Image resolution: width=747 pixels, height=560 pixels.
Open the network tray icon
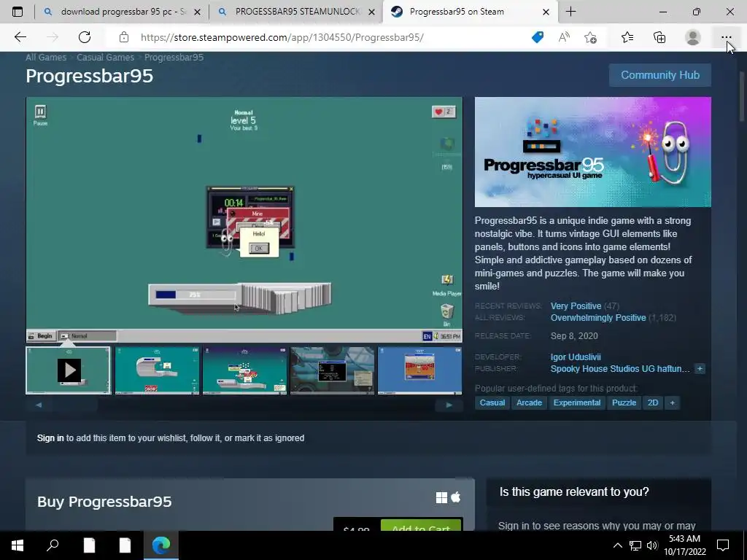(635, 545)
